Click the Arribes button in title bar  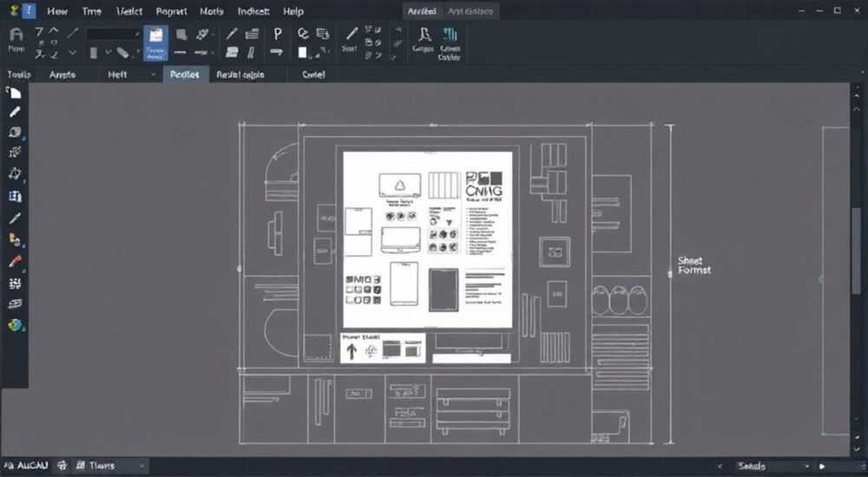coord(423,11)
